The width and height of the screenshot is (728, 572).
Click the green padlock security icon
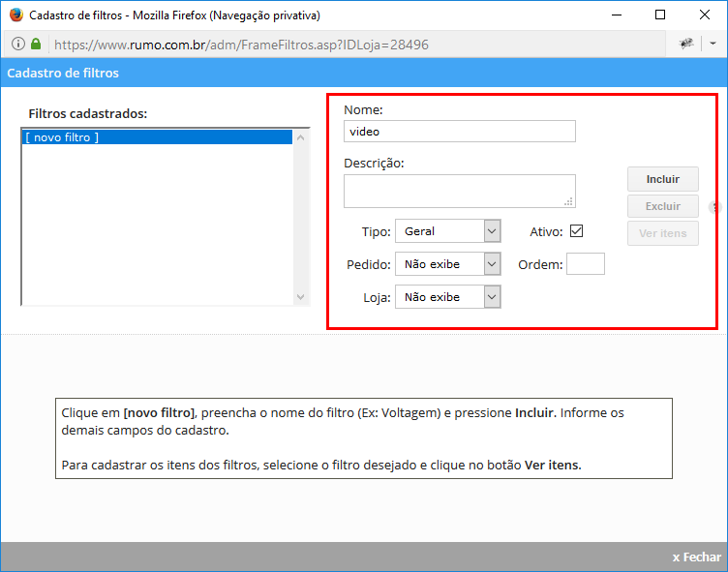[x=36, y=45]
